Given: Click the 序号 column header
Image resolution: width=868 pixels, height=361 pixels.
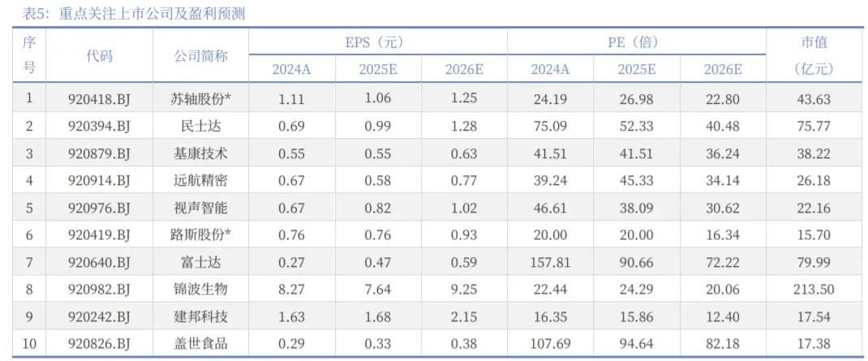Looking at the screenshot, I should click(29, 55).
